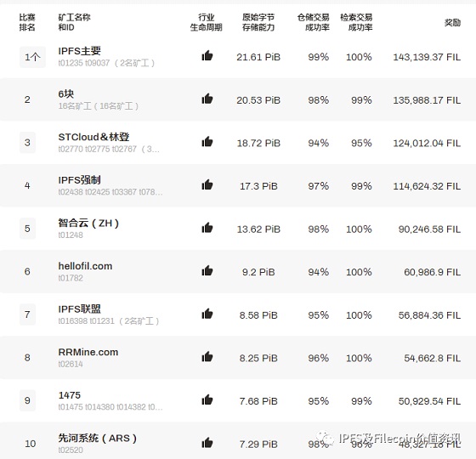Click thumbs-up icon for IPFS强制 row
Image resolution: width=476 pixels, height=459 pixels.
(207, 185)
